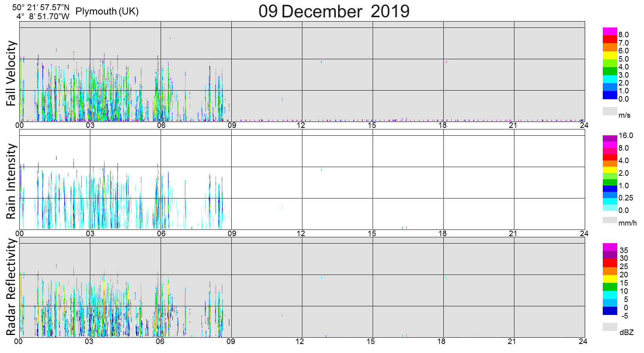The height and width of the screenshot is (353, 644).
Task: Click hour label 18 under Radar Reflectivity panel
Action: tap(441, 341)
